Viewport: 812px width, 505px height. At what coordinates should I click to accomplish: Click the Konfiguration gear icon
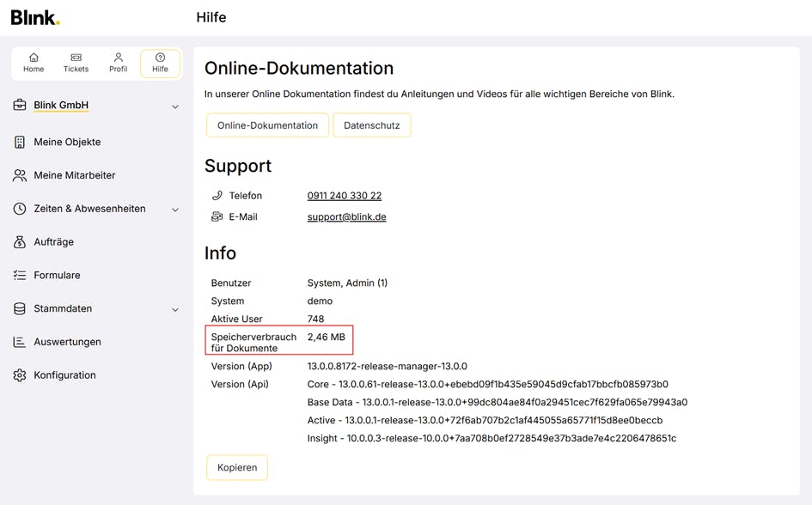click(20, 375)
